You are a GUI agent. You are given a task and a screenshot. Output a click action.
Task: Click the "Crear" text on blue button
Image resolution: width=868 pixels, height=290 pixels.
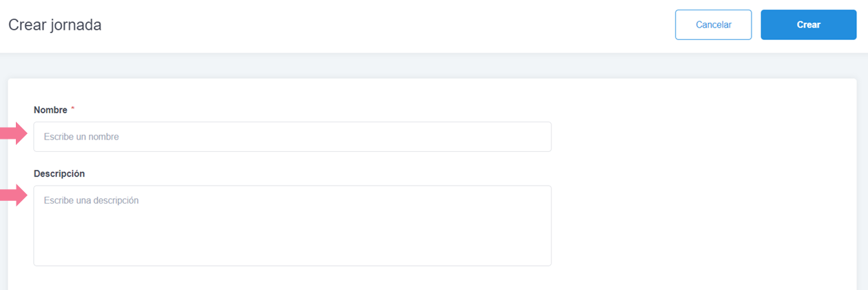[809, 25]
